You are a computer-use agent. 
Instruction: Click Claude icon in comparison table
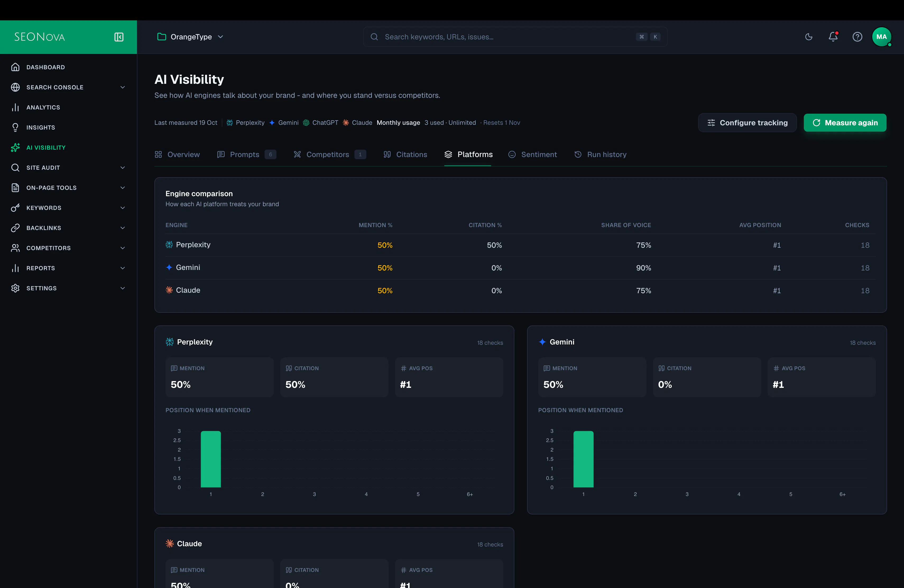[169, 290]
